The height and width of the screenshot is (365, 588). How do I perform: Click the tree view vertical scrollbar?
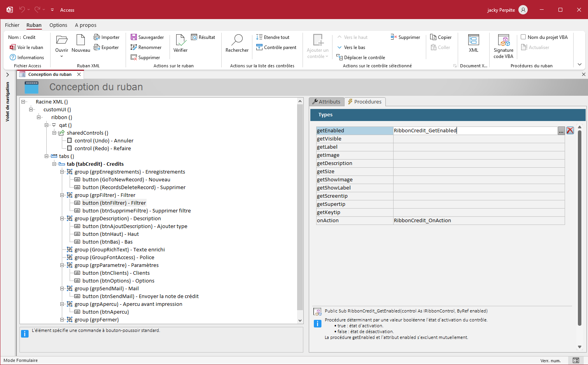pos(300,206)
